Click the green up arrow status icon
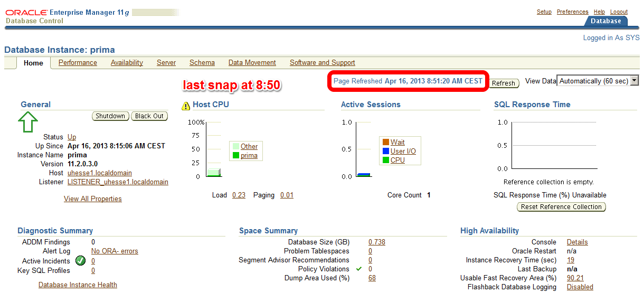 click(29, 122)
